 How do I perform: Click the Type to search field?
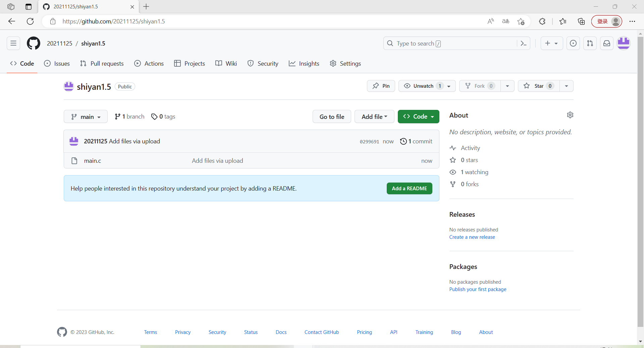point(450,43)
